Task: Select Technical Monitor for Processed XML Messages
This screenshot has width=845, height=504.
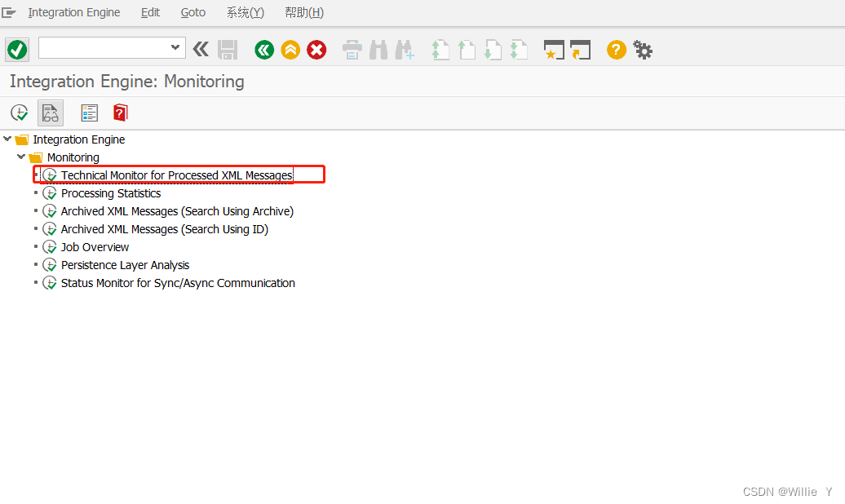Action: click(177, 175)
